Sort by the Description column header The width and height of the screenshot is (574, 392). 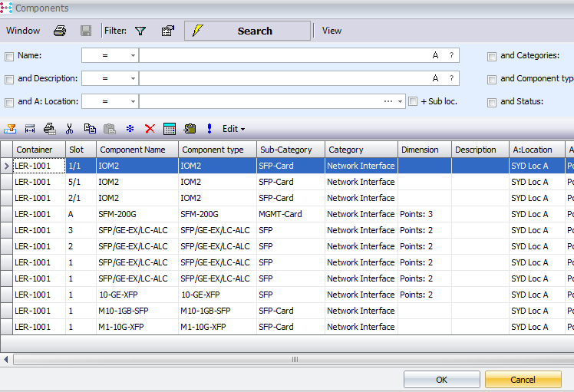pos(480,150)
